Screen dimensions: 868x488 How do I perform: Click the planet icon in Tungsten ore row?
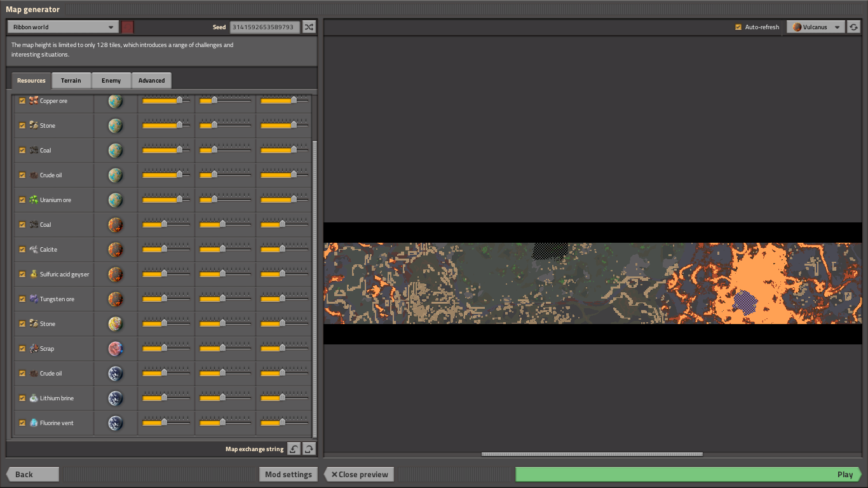[x=115, y=299]
